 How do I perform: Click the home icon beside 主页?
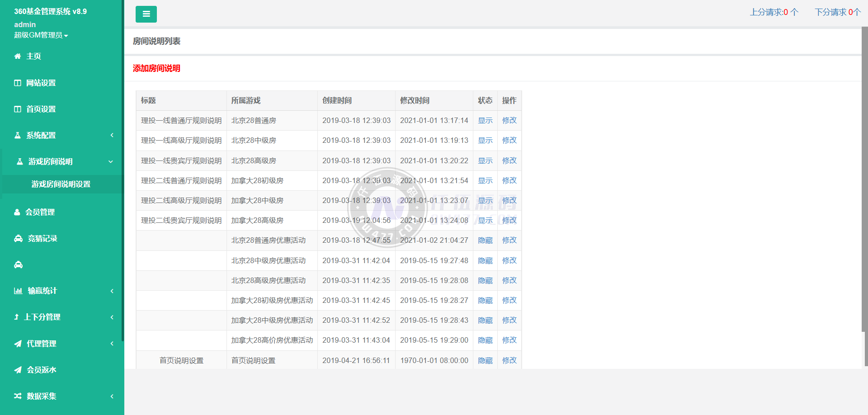(18, 57)
